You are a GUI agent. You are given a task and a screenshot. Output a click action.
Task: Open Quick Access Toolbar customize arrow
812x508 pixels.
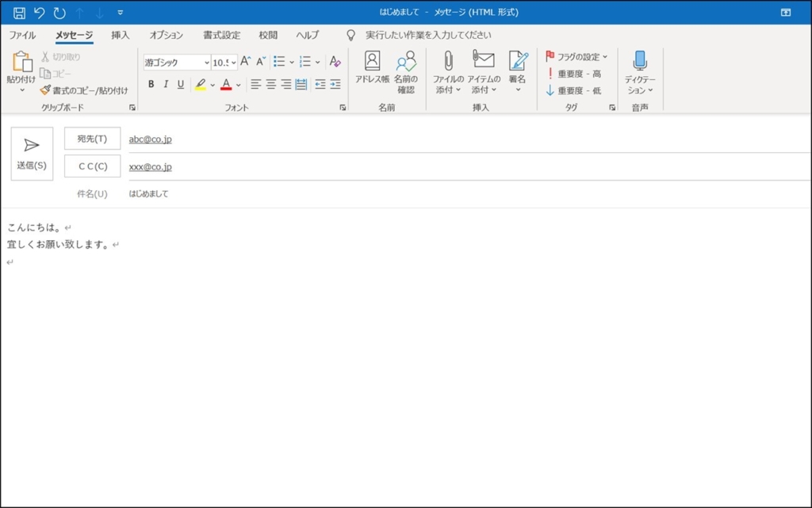[x=121, y=13]
